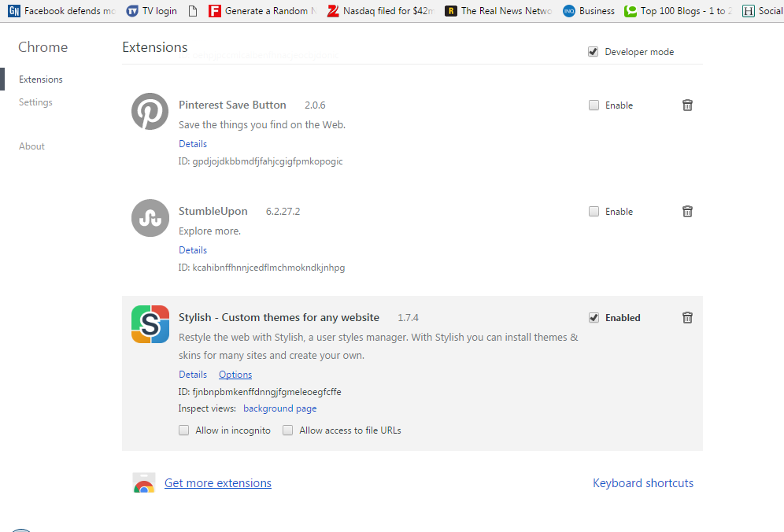
Task: Open Keyboard shortcuts link
Action: [643, 483]
